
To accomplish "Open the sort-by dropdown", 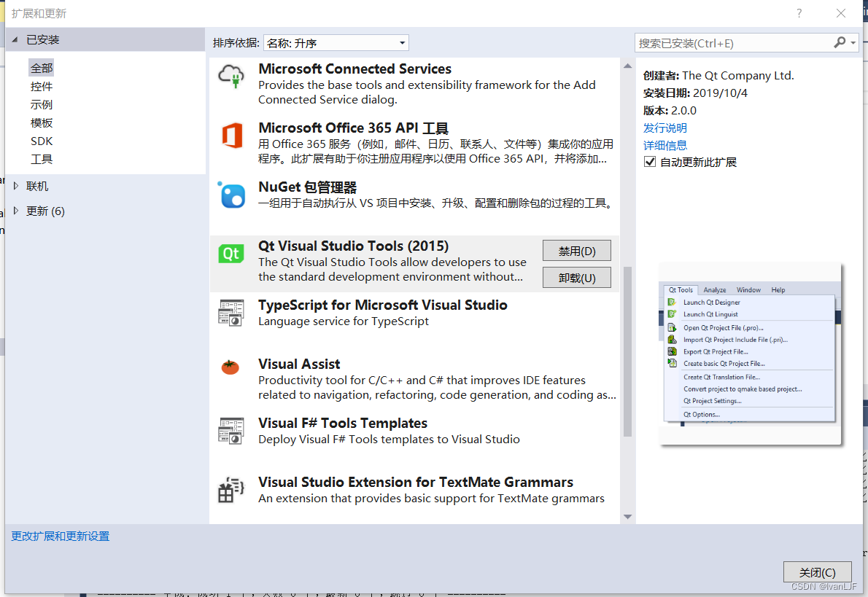I will pyautogui.click(x=336, y=43).
